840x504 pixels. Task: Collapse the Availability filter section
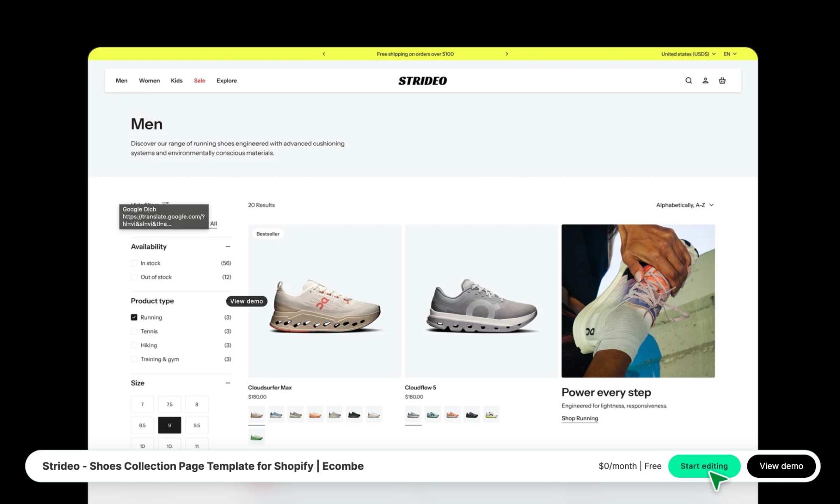point(228,247)
